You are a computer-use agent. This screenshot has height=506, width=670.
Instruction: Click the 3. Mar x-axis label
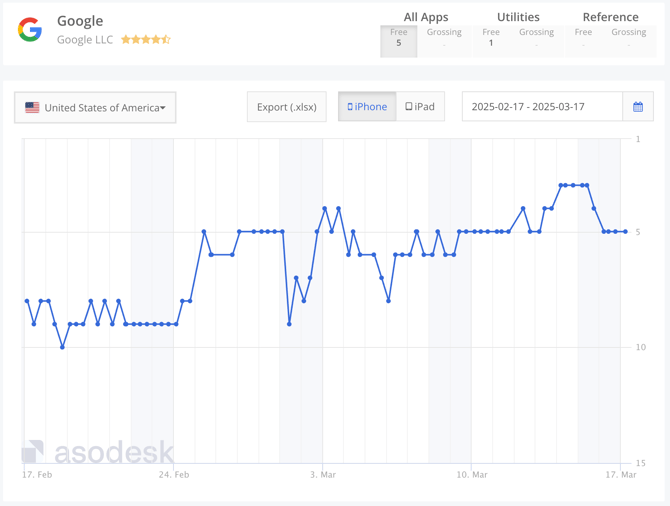[323, 475]
